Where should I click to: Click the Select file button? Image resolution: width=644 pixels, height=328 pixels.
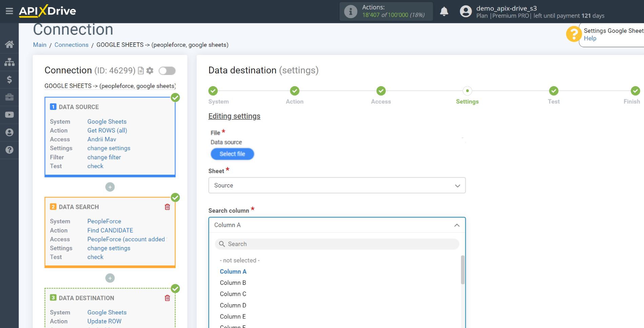tap(232, 154)
